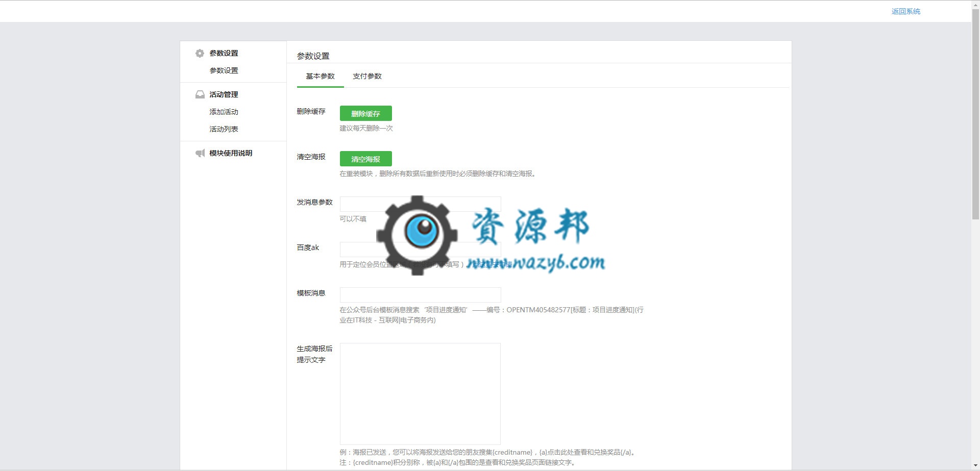This screenshot has width=980, height=471.
Task: Focus the 百度ak input field
Action: [420, 250]
